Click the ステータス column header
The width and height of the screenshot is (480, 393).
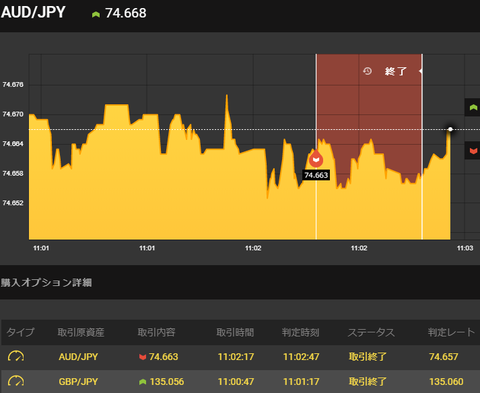coord(371,332)
